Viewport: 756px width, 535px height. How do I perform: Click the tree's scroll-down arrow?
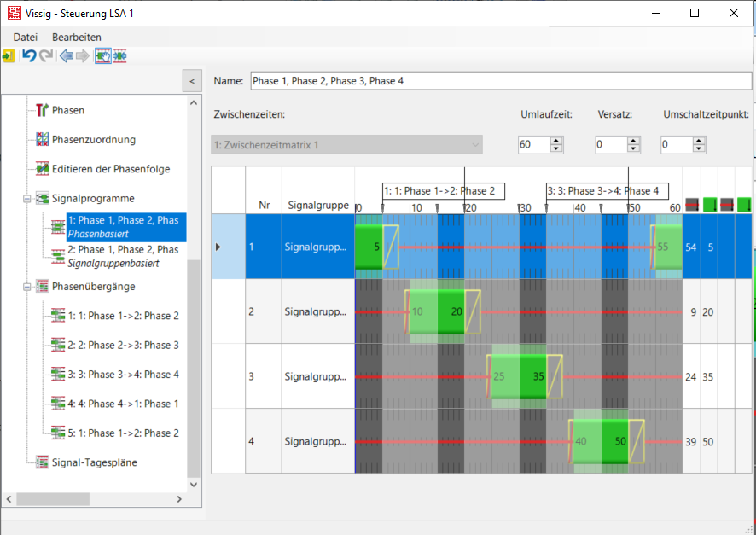[x=194, y=485]
